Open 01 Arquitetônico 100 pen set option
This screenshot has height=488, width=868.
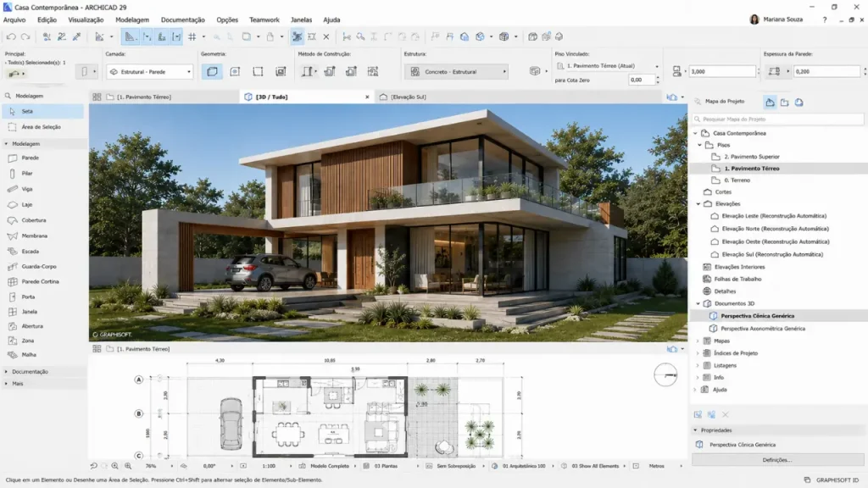pyautogui.click(x=524, y=466)
